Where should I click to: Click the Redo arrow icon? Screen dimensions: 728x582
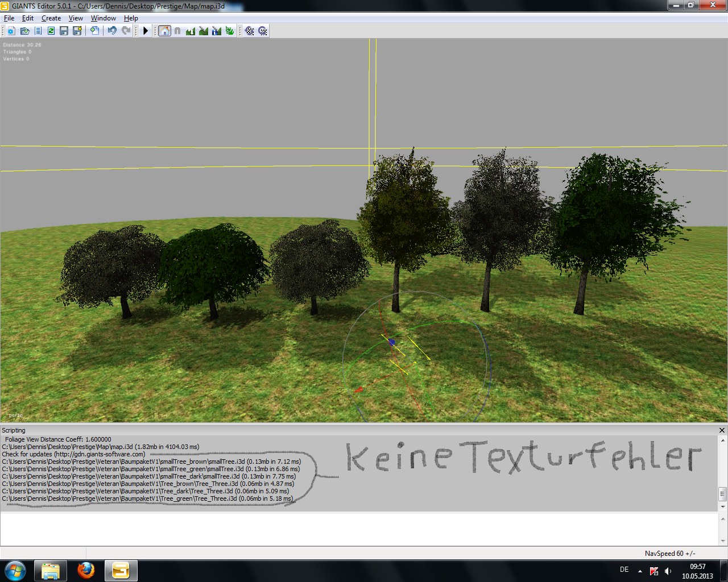pos(126,31)
